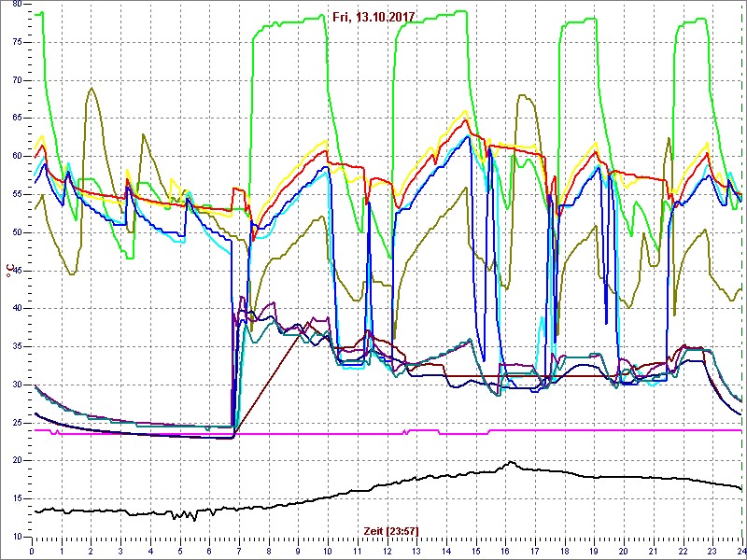Click hour '23' on the time axis

click(712, 551)
